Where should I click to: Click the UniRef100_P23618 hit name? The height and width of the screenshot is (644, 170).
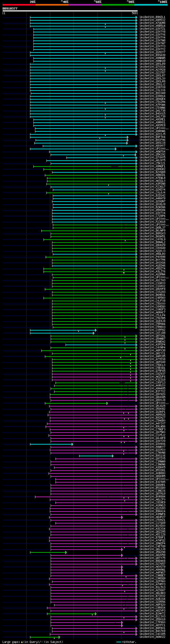point(152,222)
